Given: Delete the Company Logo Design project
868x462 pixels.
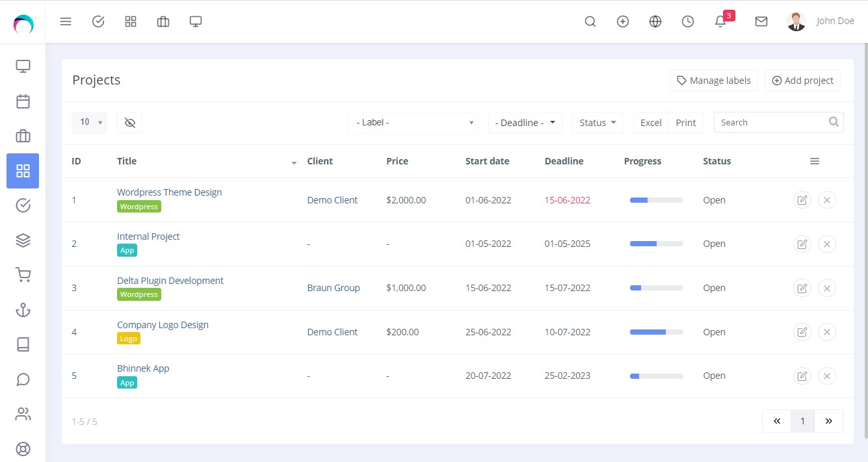Looking at the screenshot, I should point(827,332).
